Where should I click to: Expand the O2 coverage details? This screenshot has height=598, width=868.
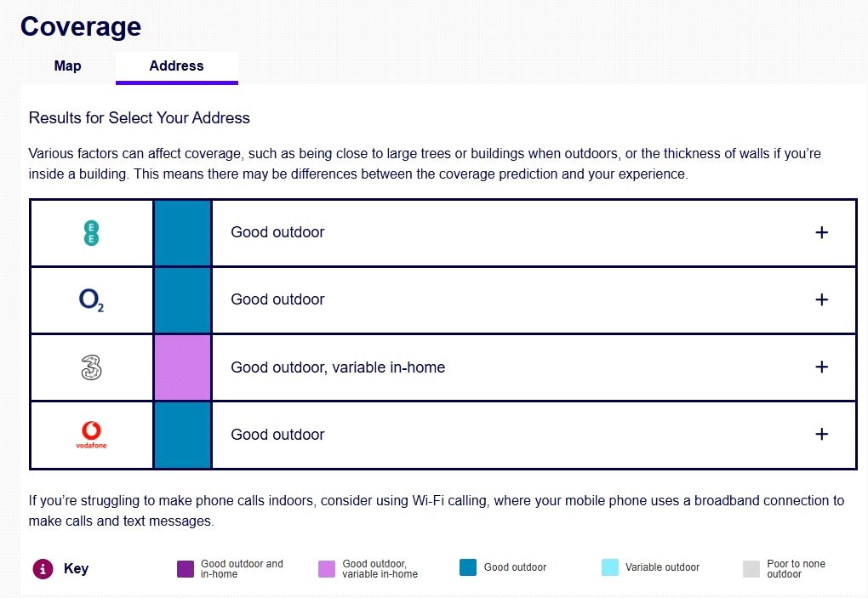pyautogui.click(x=821, y=299)
